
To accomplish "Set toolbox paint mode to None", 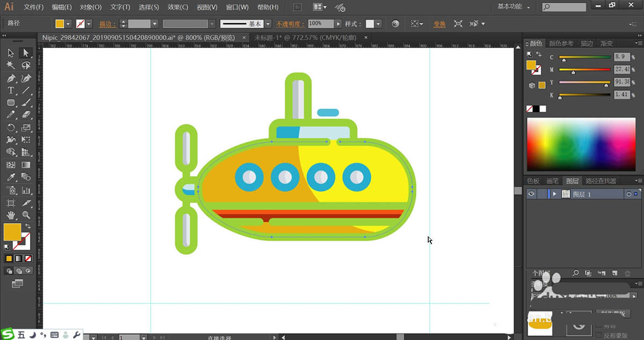I will [x=28, y=258].
